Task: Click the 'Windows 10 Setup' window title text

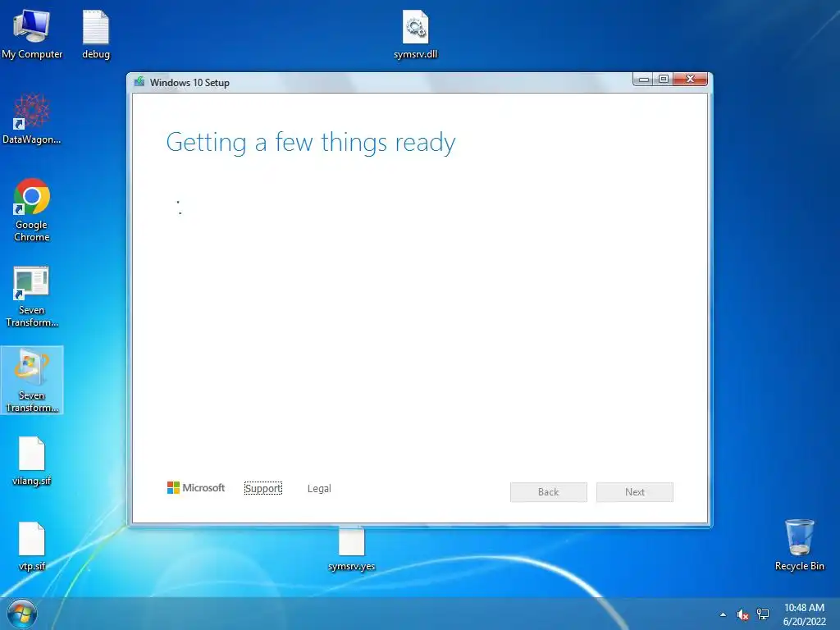Action: click(x=189, y=83)
